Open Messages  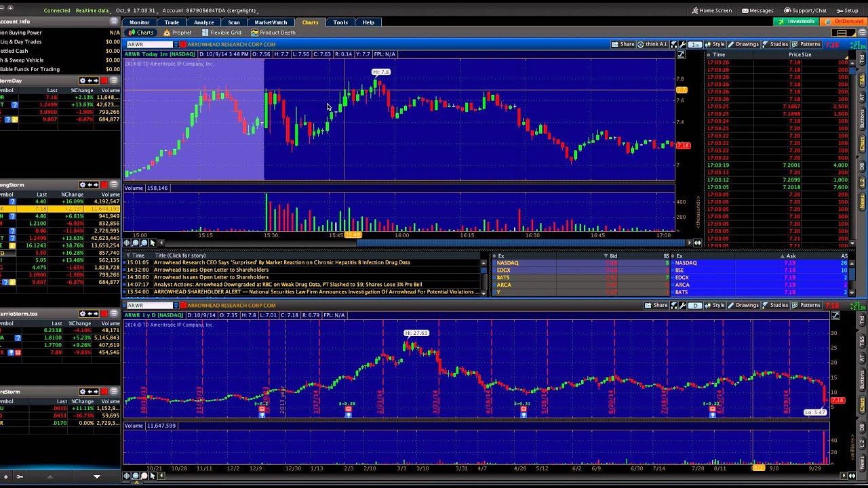tap(758, 11)
